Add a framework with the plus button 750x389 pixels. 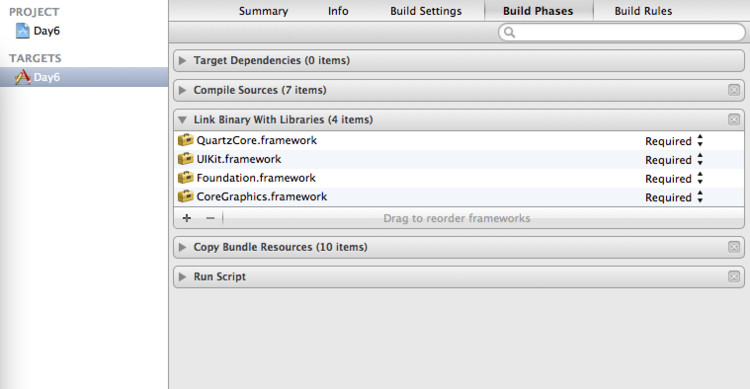[187, 218]
